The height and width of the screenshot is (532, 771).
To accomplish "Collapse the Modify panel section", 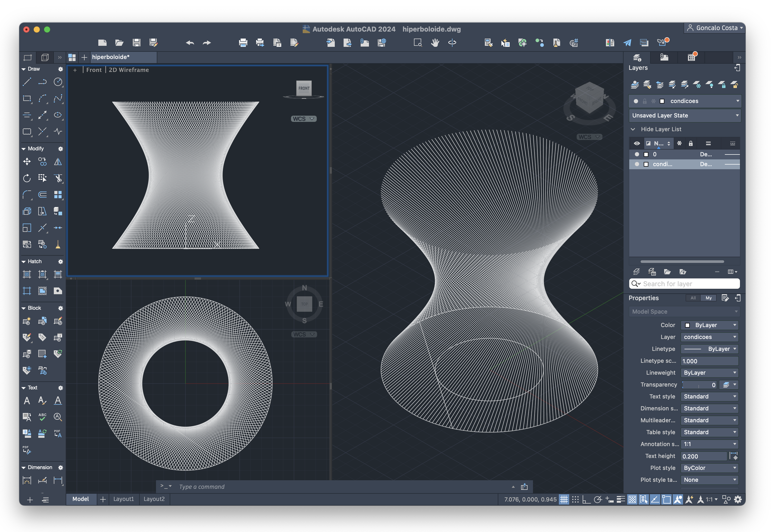I will pyautogui.click(x=24, y=149).
